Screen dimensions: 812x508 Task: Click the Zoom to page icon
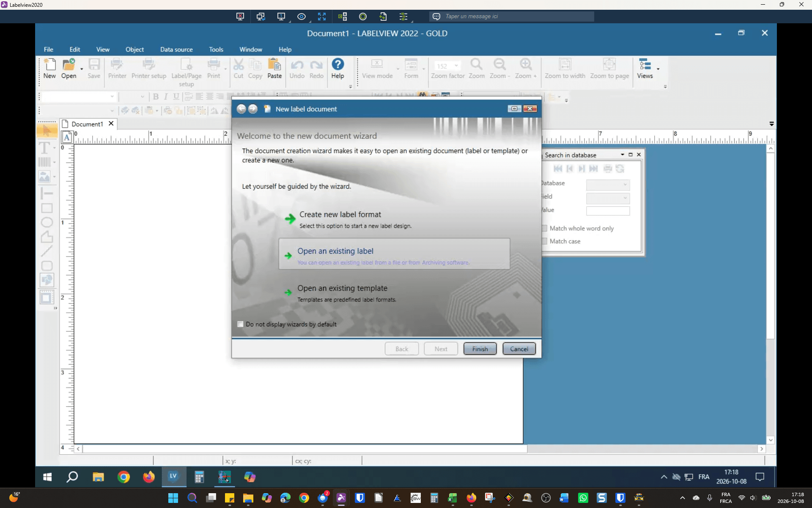[609, 69]
